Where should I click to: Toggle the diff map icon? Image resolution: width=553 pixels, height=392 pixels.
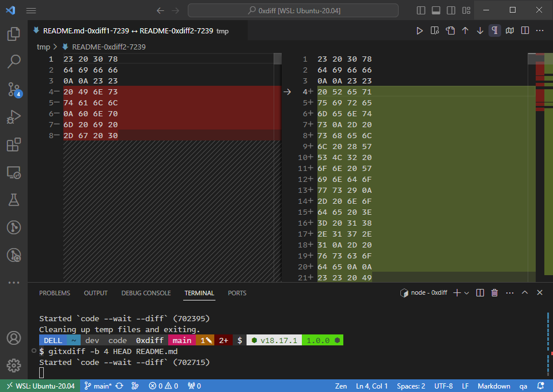pos(510,31)
